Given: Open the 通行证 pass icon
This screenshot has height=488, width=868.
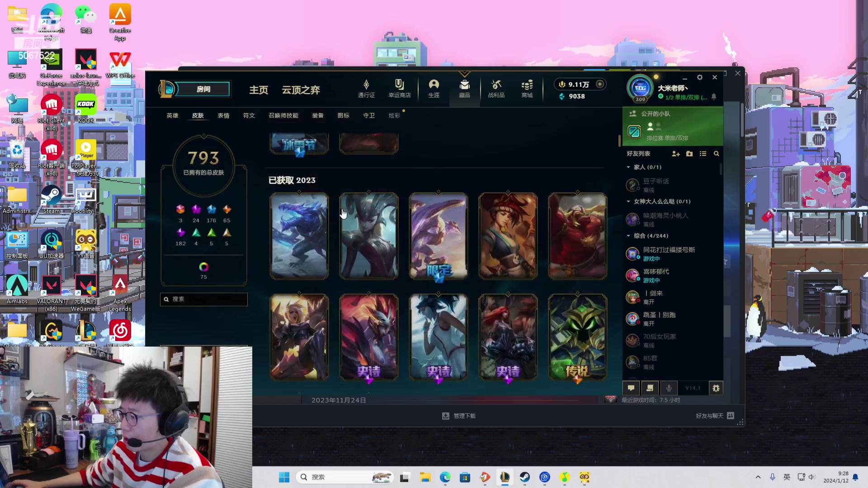Looking at the screenshot, I should (x=366, y=89).
